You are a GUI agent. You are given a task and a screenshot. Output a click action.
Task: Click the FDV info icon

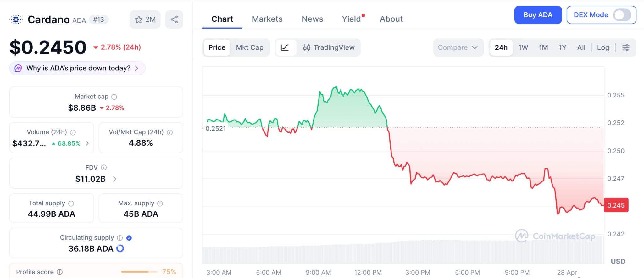coord(104,168)
